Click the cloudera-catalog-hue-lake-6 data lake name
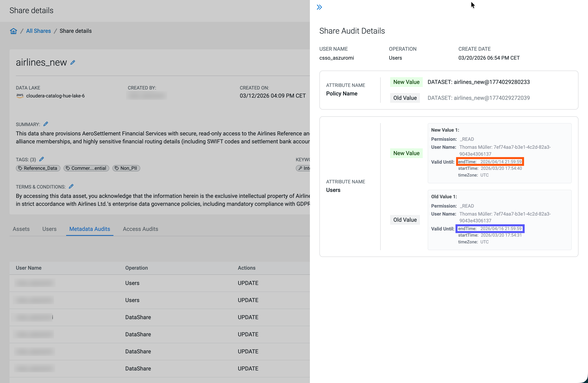 click(x=55, y=96)
